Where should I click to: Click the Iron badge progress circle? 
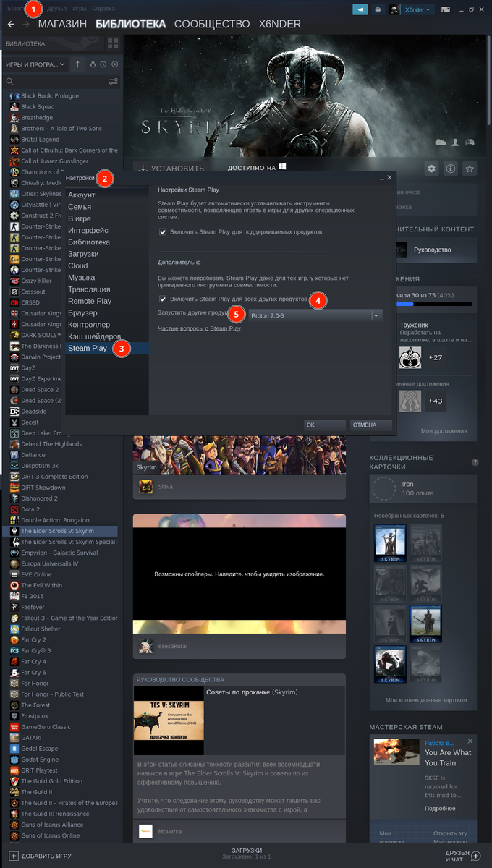[383, 489]
